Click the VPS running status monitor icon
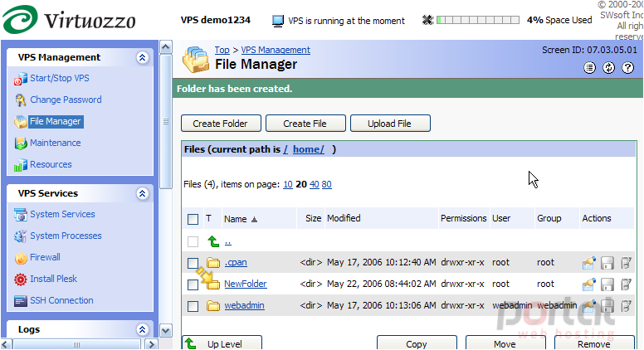The width and height of the screenshot is (644, 350). click(x=278, y=21)
